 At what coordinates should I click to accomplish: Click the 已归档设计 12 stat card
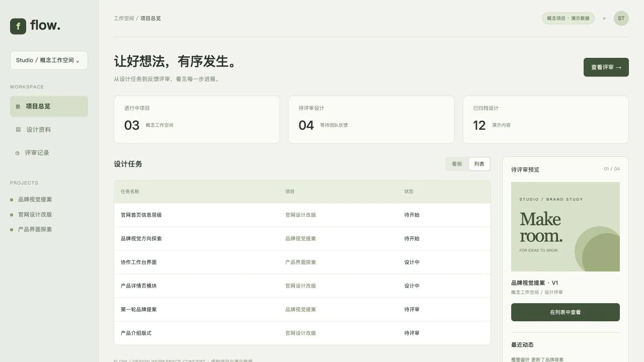546,120
